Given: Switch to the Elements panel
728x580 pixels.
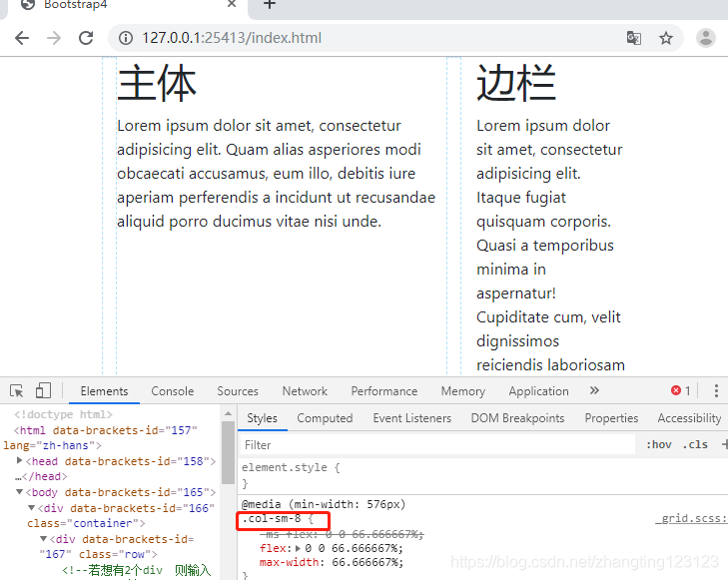Looking at the screenshot, I should pyautogui.click(x=104, y=391).
